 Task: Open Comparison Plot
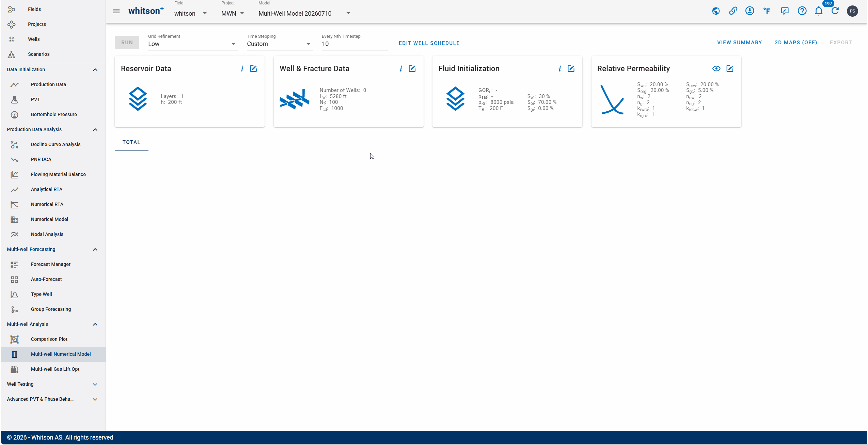coord(53,339)
